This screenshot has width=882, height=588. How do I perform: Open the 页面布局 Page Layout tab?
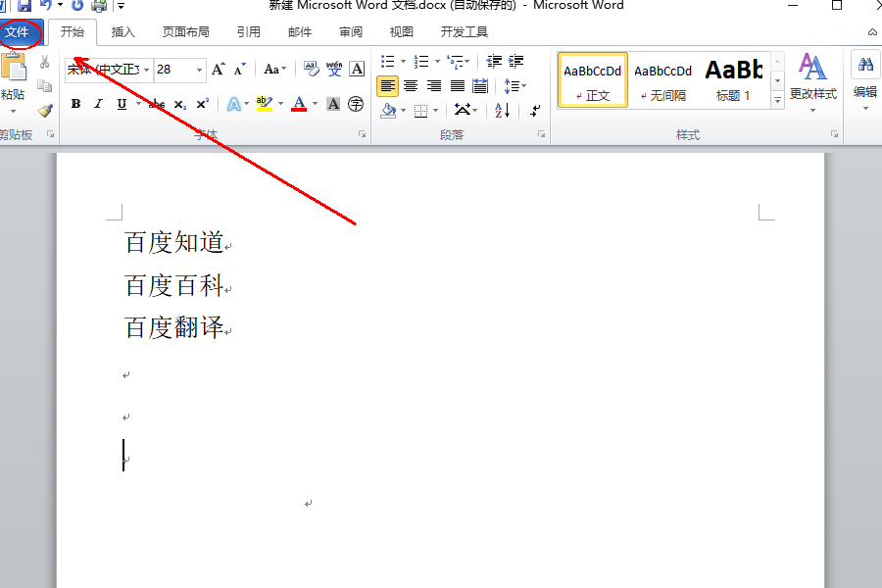185,32
